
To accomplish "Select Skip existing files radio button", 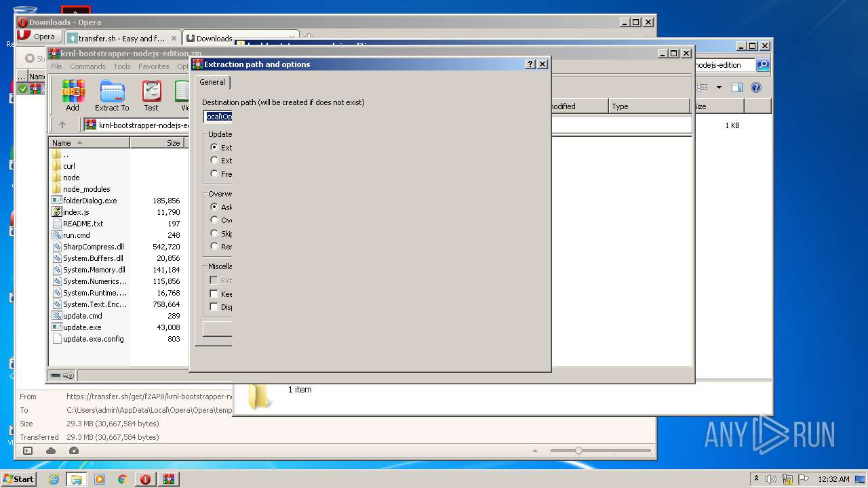I will point(214,233).
